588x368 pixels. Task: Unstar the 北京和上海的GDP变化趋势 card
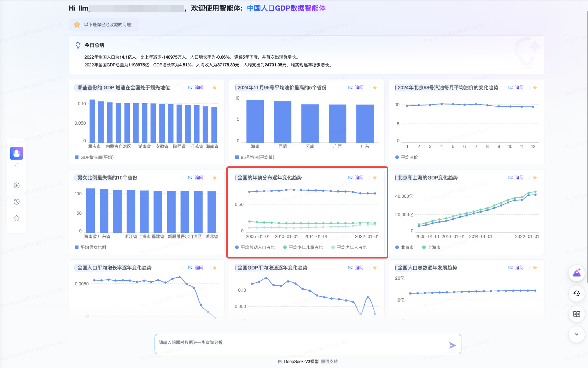point(535,178)
